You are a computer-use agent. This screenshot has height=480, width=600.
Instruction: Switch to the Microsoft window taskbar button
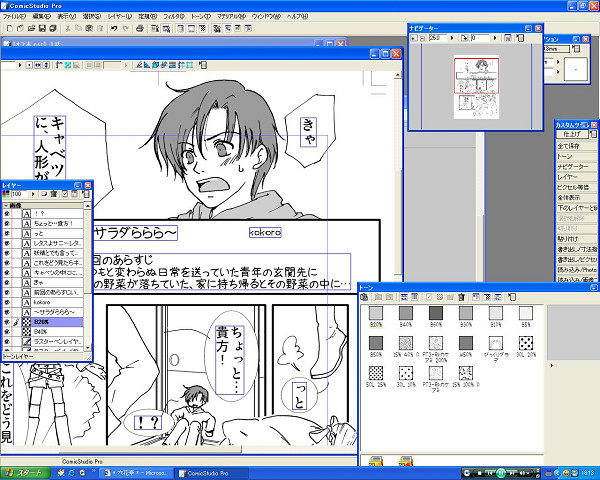[x=135, y=473]
